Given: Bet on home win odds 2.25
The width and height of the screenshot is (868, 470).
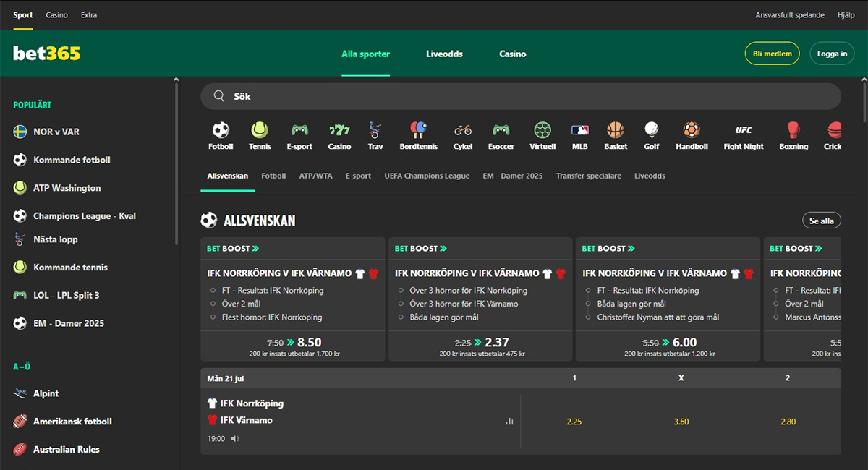Looking at the screenshot, I should [x=574, y=422].
